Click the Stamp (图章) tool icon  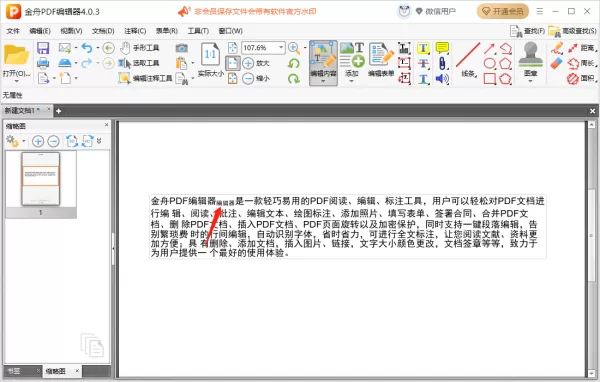tap(530, 59)
